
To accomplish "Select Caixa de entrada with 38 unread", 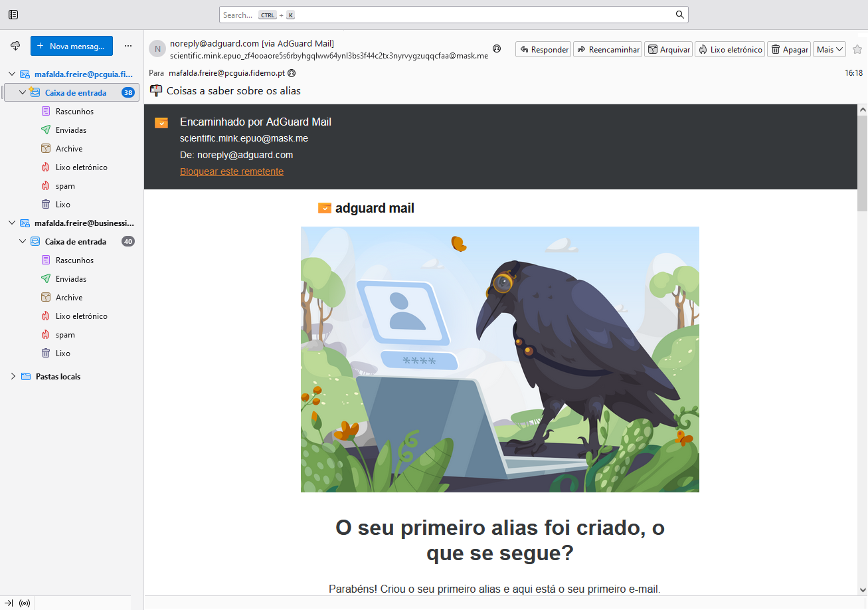I will coord(72,93).
